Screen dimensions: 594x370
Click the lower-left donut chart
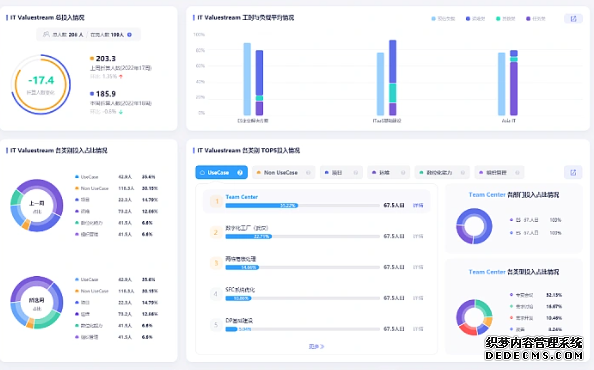(37, 303)
